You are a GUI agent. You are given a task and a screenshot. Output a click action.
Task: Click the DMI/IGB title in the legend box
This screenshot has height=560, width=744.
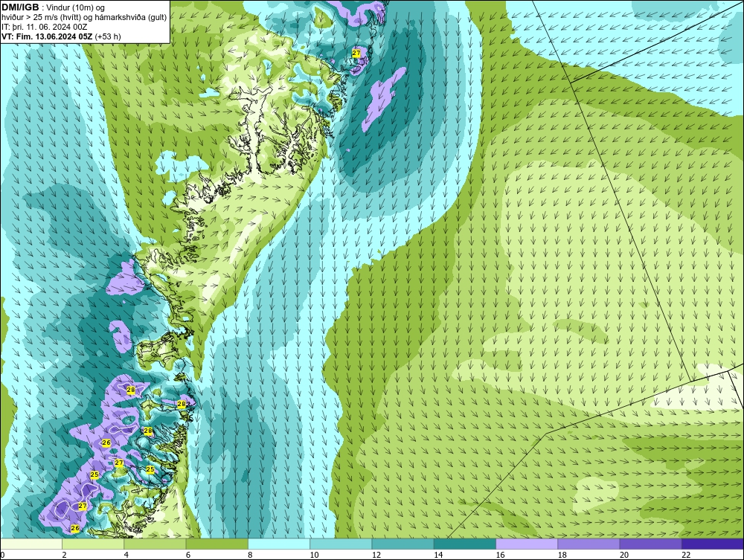coord(20,7)
